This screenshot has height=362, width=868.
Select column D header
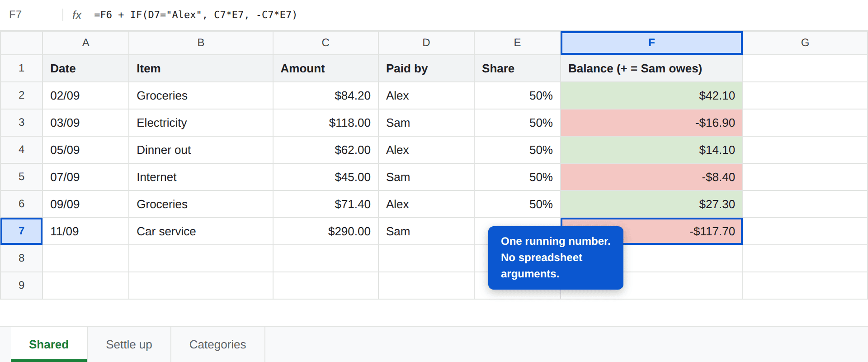click(x=426, y=43)
